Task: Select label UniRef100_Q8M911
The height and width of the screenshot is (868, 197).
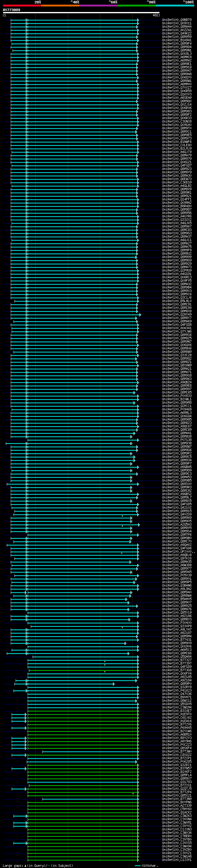Action: [177, 132]
